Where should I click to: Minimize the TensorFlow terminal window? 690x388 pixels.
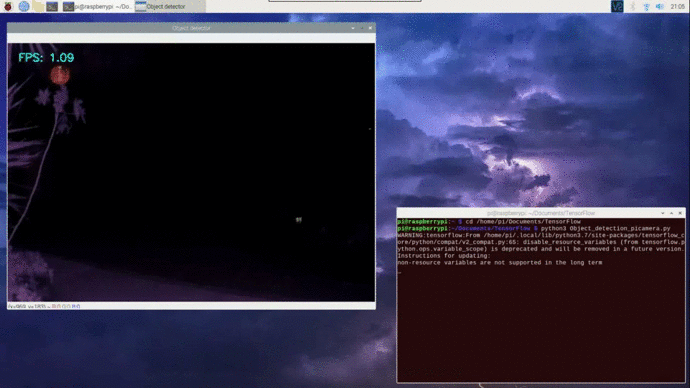click(x=663, y=213)
